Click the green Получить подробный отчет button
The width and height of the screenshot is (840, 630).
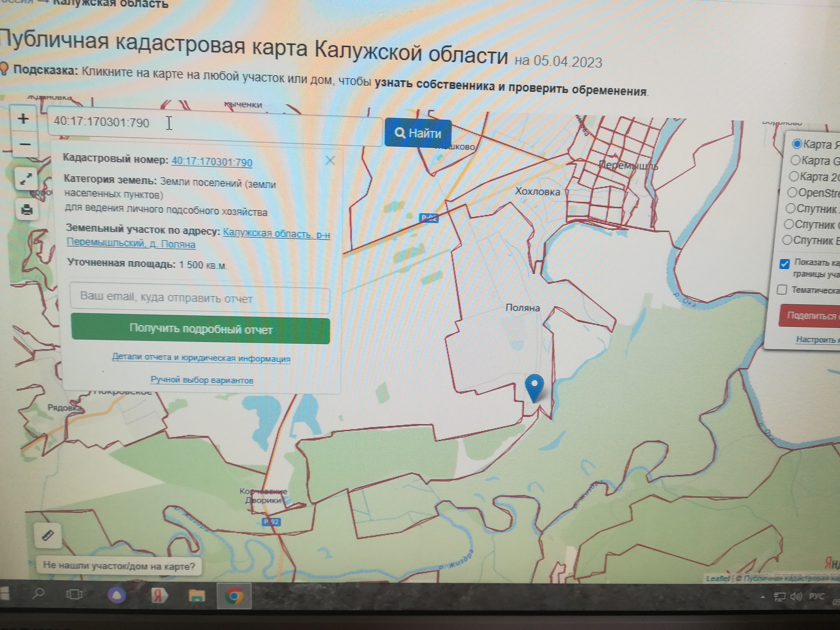pos(200,330)
